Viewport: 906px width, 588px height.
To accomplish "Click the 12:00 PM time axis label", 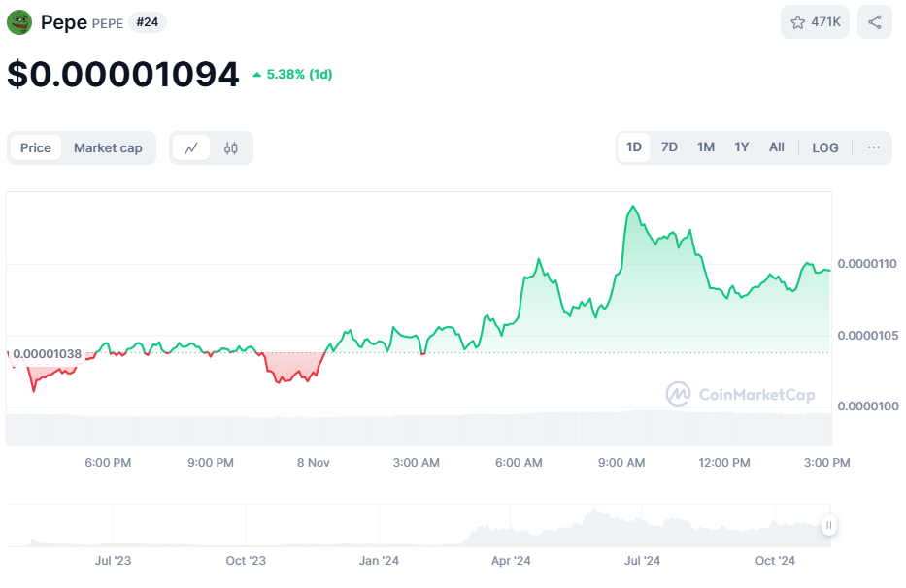I will pos(724,463).
